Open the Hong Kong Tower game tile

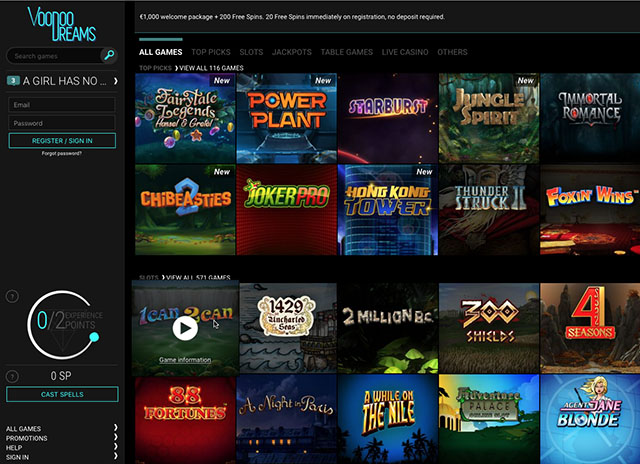click(388, 210)
